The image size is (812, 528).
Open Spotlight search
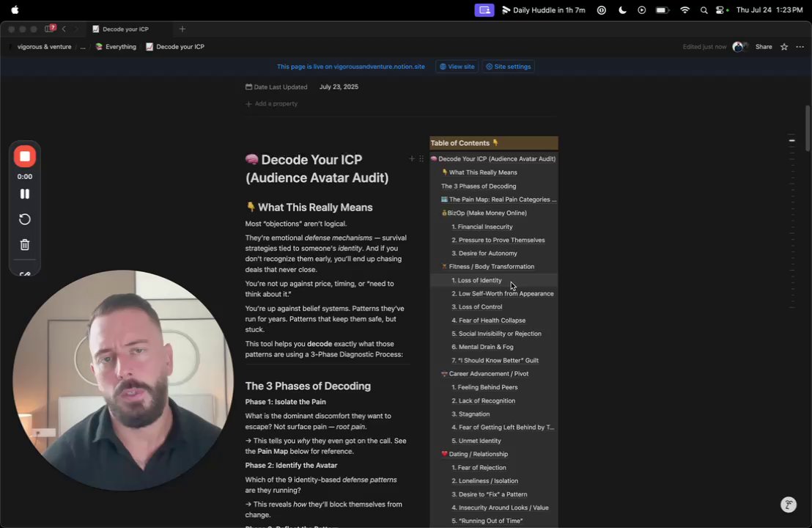coord(704,10)
